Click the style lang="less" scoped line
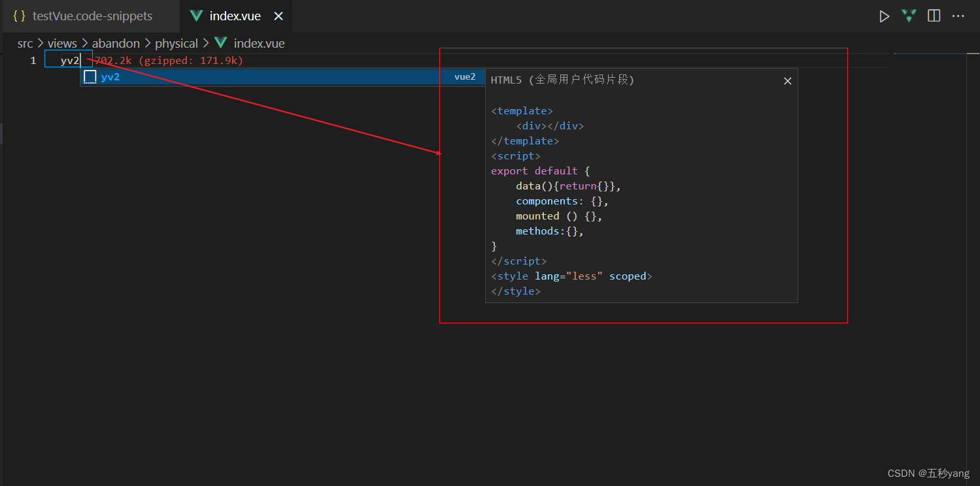980x486 pixels. tap(572, 276)
